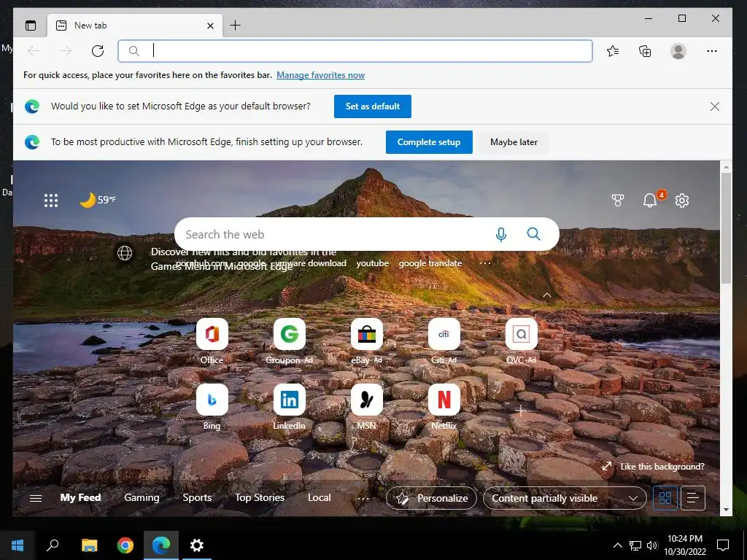Reload the page with refresh icon
Image resolution: width=747 pixels, height=560 pixels.
(98, 51)
